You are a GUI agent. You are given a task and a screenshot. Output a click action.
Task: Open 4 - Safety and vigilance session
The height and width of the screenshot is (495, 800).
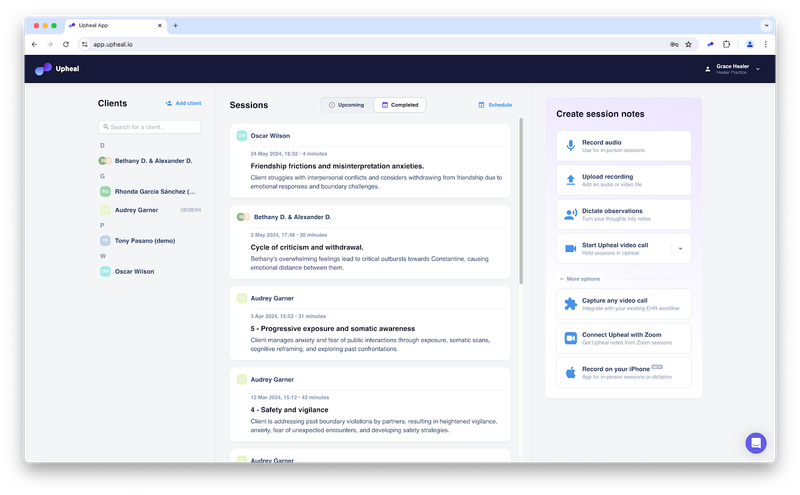(x=289, y=410)
